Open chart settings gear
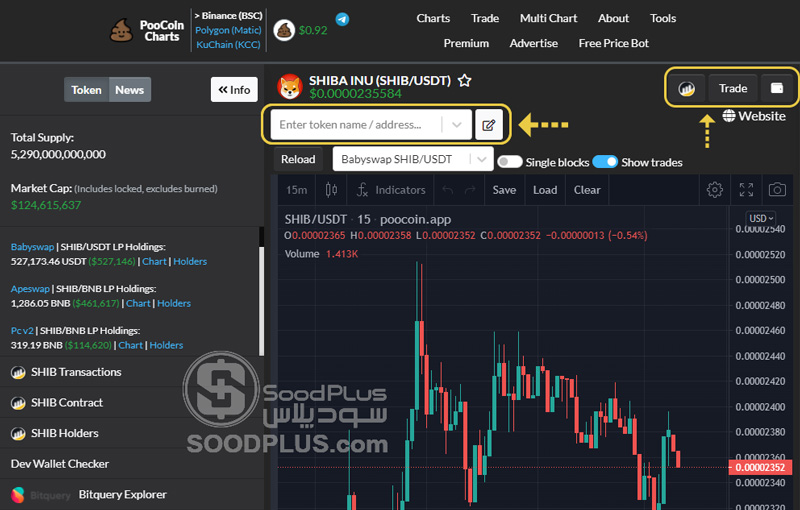Image resolution: width=800 pixels, height=510 pixels. click(715, 190)
